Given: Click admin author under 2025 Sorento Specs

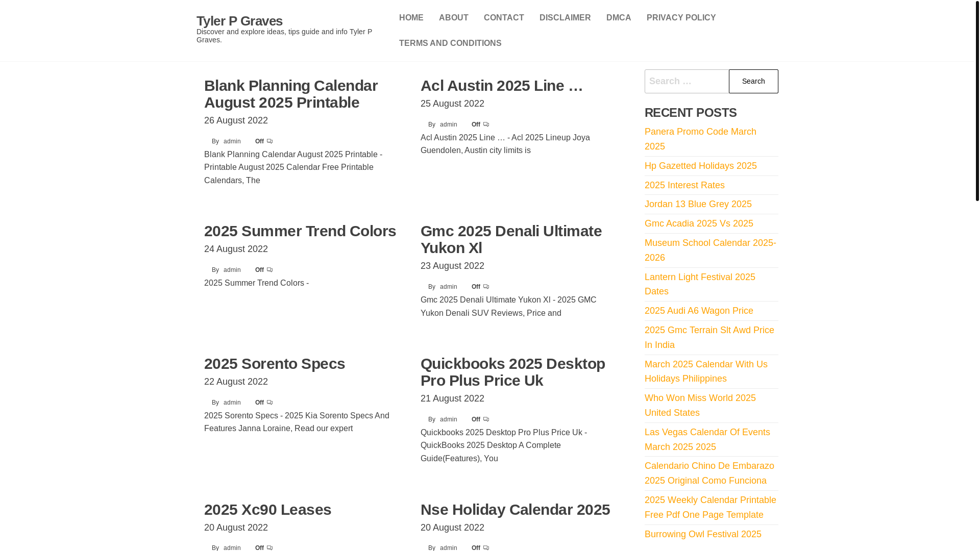Looking at the screenshot, I should coord(232,403).
